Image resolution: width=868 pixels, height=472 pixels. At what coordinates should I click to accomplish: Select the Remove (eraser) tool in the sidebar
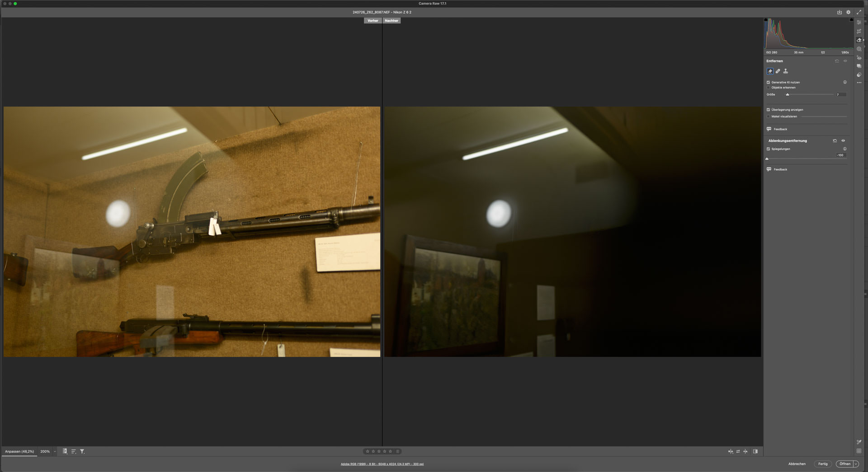859,40
